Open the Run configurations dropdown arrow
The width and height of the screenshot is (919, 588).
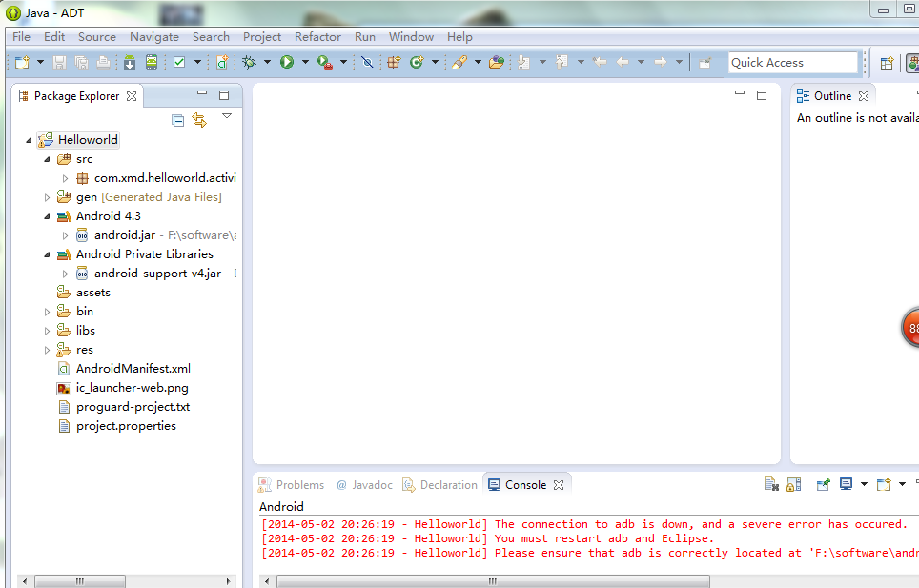[305, 62]
